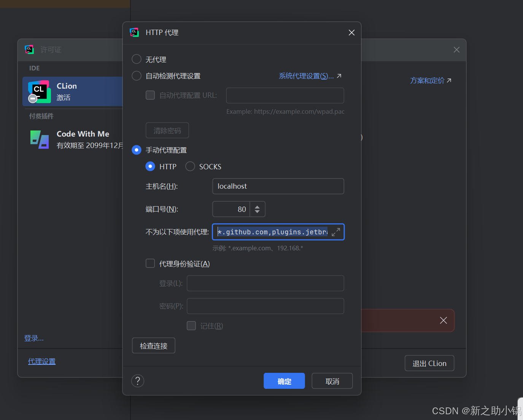Screen dimensions: 523x420
Task: Click the 检查连接 button
Action: 154,345
